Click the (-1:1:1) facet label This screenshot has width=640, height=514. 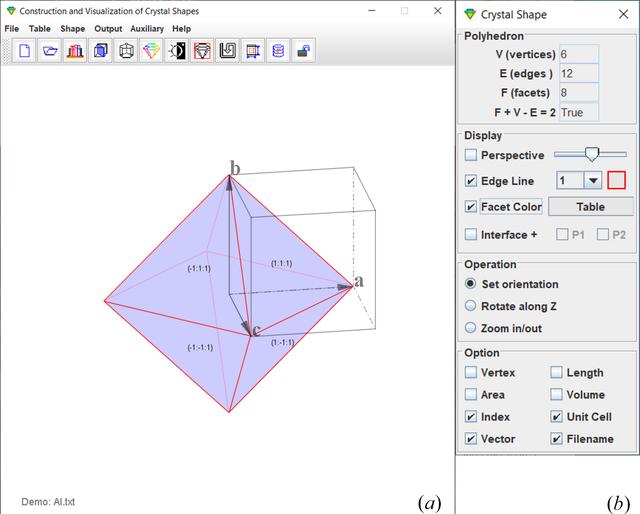(x=199, y=269)
